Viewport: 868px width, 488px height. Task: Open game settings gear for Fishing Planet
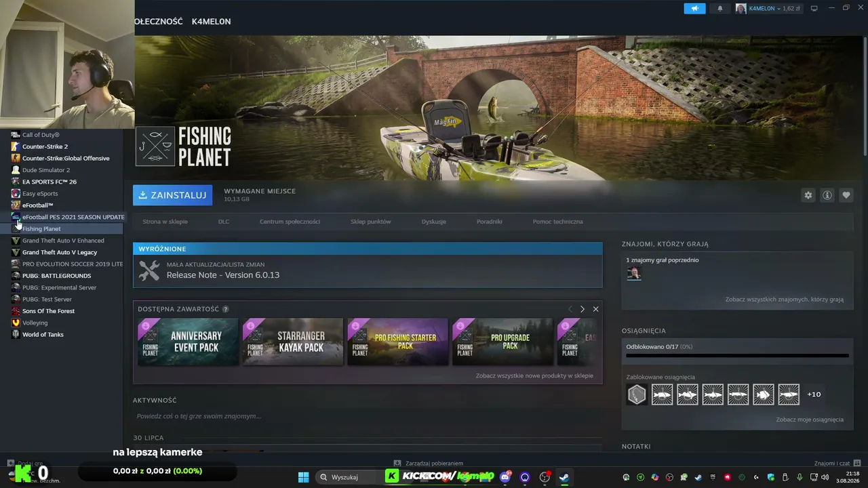(808, 195)
